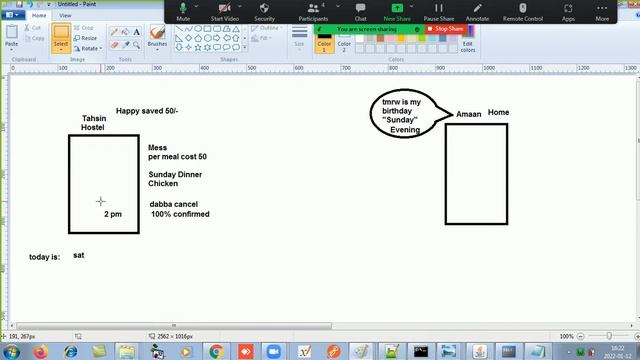Image resolution: width=640 pixels, height=360 pixels.
Task: Choose the Diamond shape
Action: coord(189,38)
